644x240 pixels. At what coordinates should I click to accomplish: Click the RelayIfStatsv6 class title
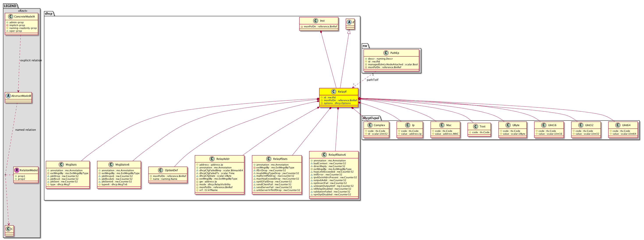[337, 155]
